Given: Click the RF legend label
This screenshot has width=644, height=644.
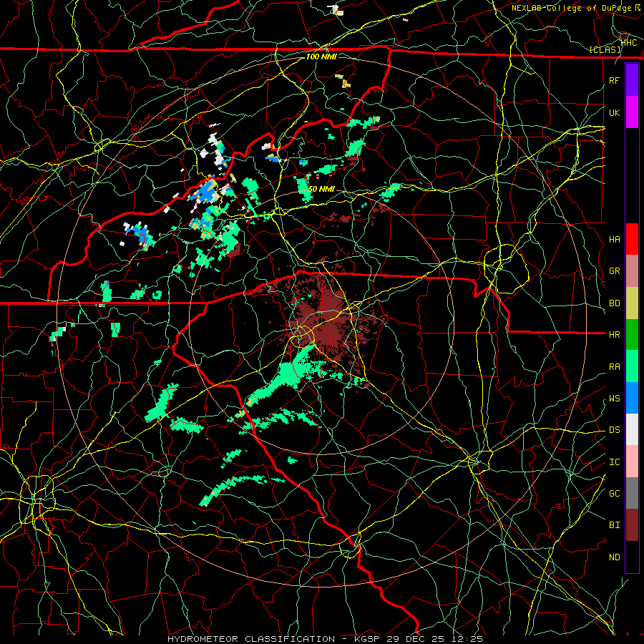Looking at the screenshot, I should 615,80.
